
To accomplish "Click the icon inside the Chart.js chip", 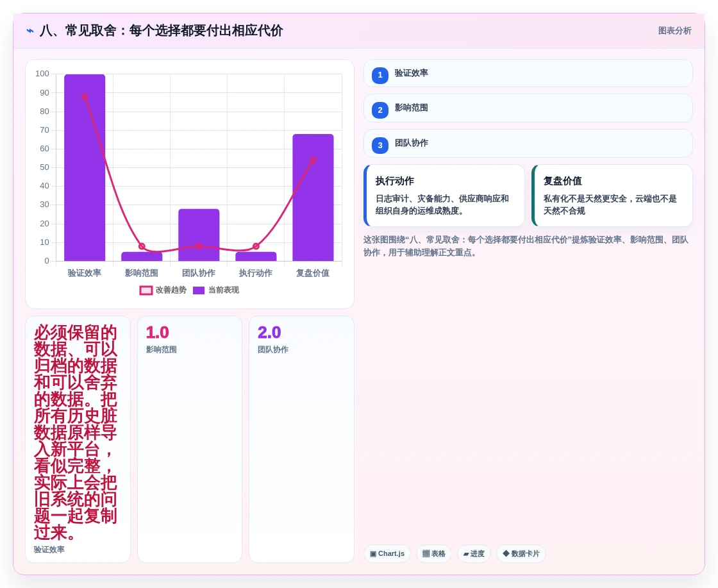I will [x=373, y=553].
